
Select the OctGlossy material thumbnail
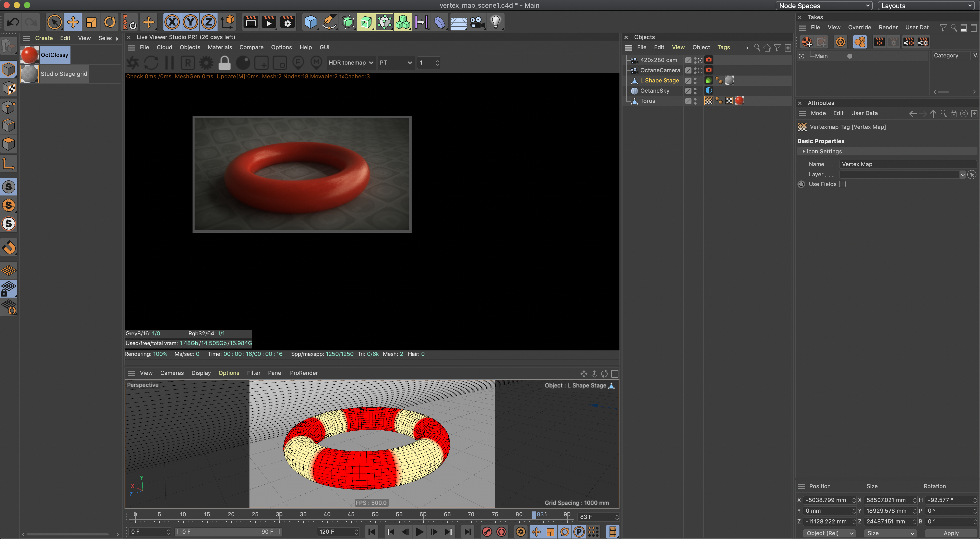coord(30,55)
